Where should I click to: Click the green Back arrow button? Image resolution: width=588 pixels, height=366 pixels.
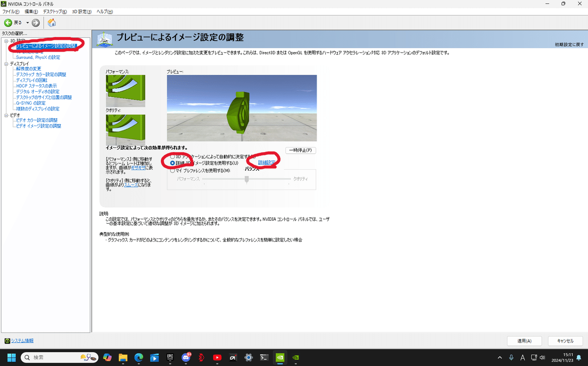click(8, 23)
